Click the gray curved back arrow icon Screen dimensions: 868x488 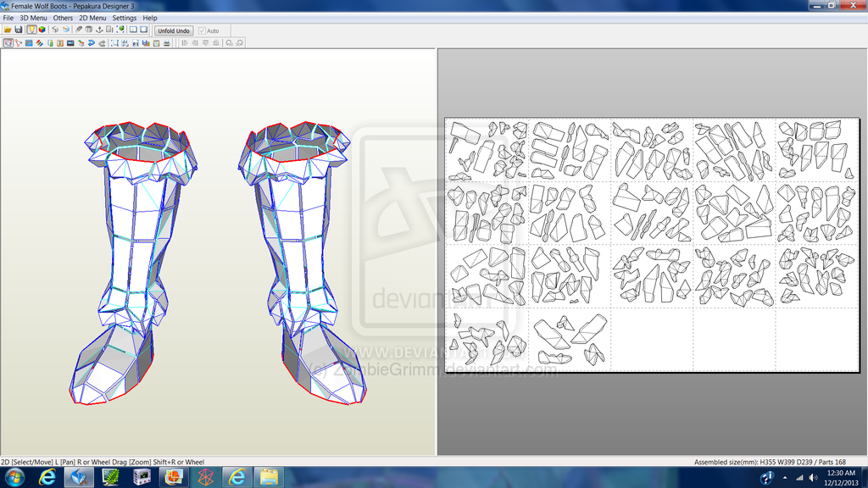coord(102,43)
